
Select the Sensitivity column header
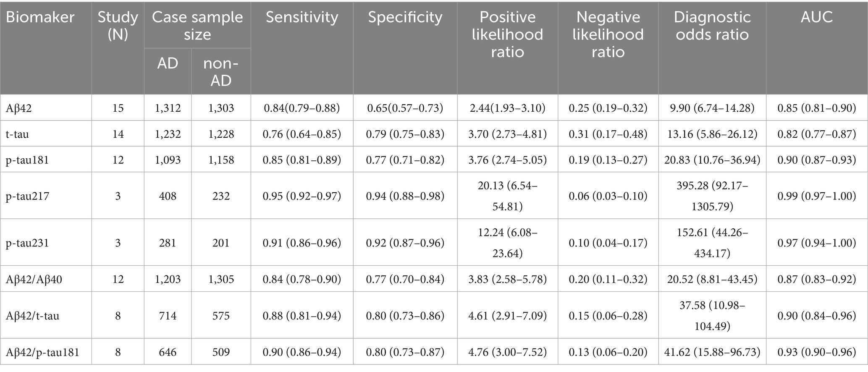(302, 17)
